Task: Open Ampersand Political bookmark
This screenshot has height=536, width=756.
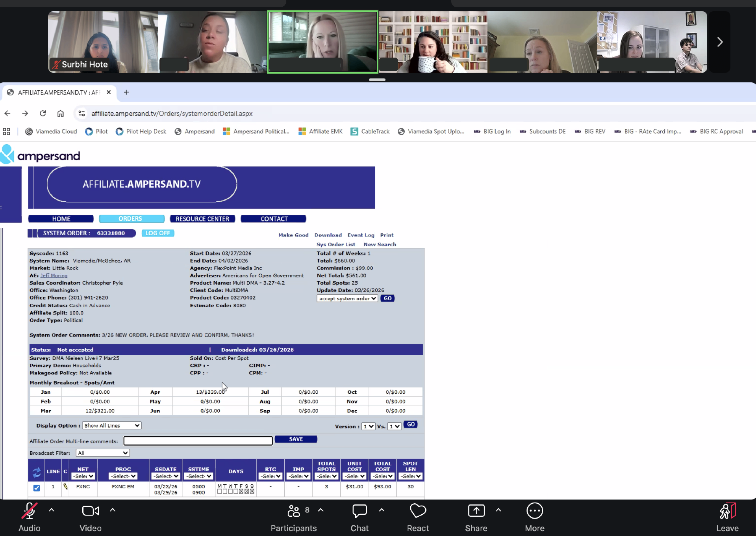Action: (x=256, y=132)
